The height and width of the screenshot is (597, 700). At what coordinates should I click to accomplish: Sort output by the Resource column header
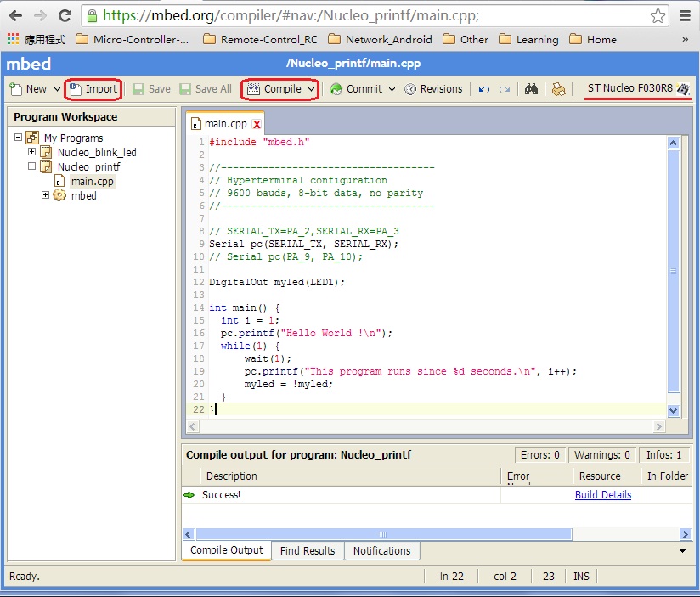[607, 476]
